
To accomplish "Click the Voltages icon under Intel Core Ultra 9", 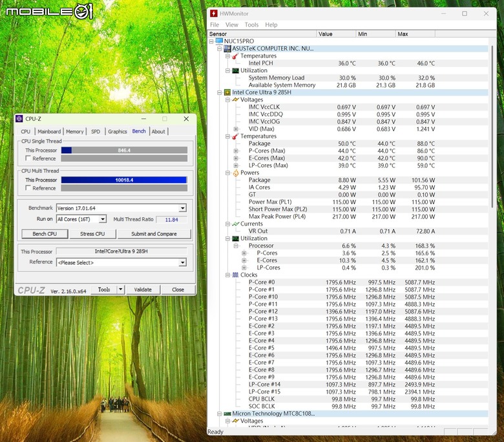I will [x=235, y=100].
